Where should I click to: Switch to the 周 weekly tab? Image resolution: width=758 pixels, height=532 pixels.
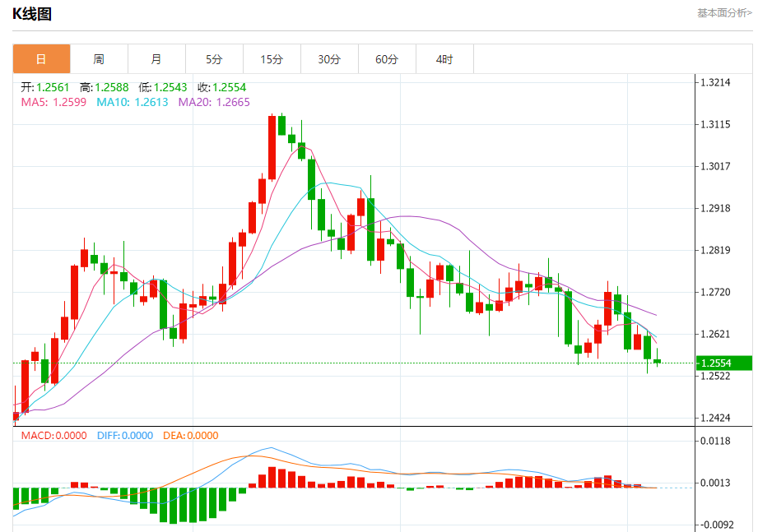[x=99, y=59]
